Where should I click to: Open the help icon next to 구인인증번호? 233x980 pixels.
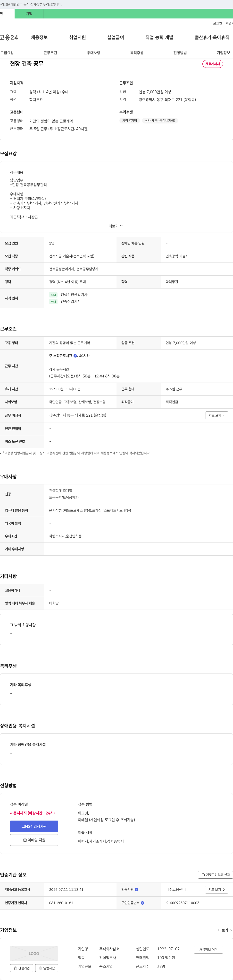[142, 903]
